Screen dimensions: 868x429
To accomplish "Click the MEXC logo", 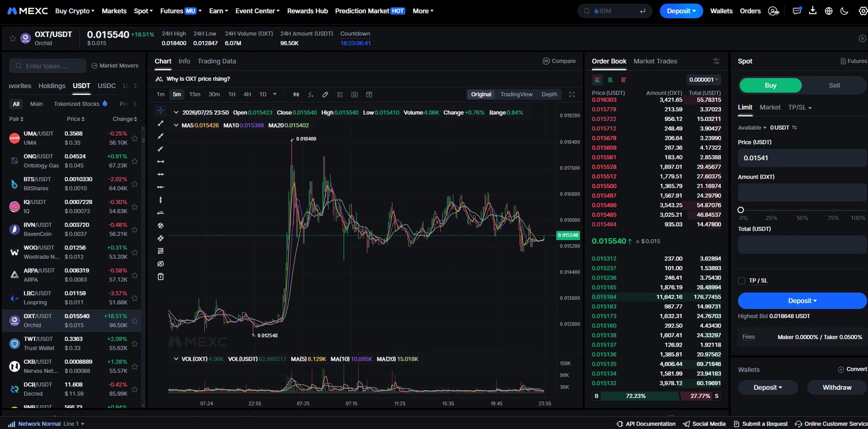I will [27, 11].
